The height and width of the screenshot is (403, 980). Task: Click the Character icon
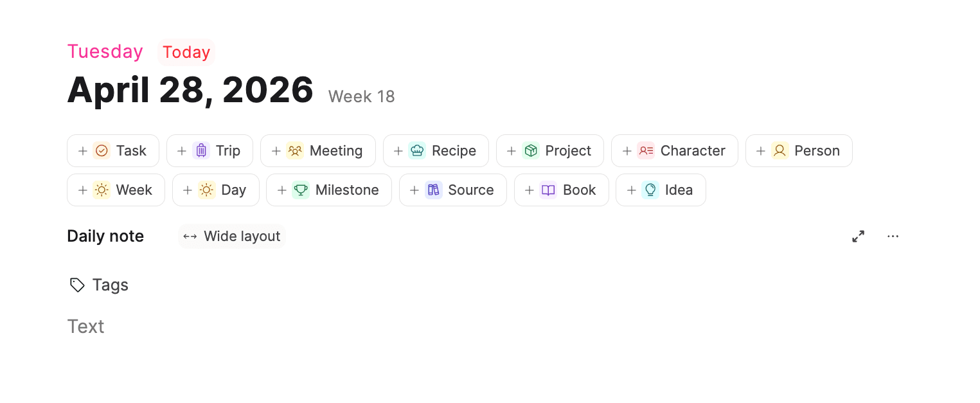click(646, 150)
